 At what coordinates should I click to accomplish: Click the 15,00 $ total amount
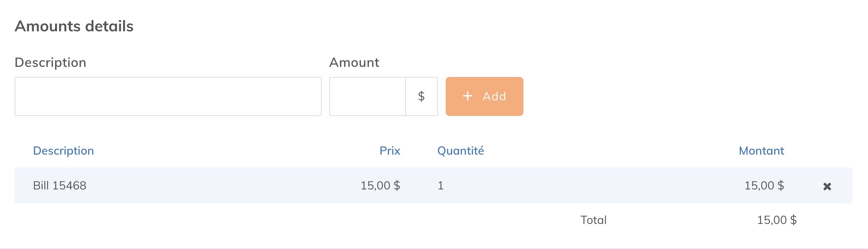coord(776,219)
